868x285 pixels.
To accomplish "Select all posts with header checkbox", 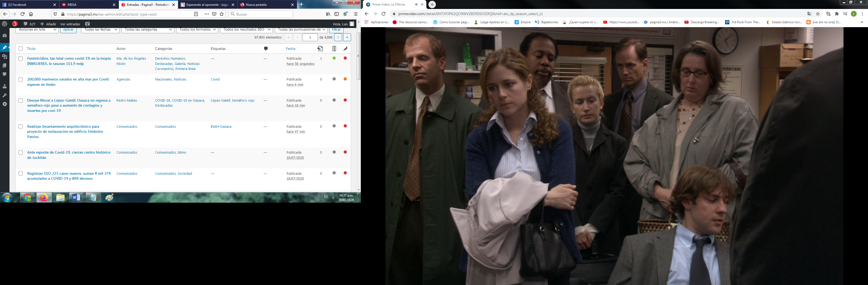I will click(x=21, y=49).
